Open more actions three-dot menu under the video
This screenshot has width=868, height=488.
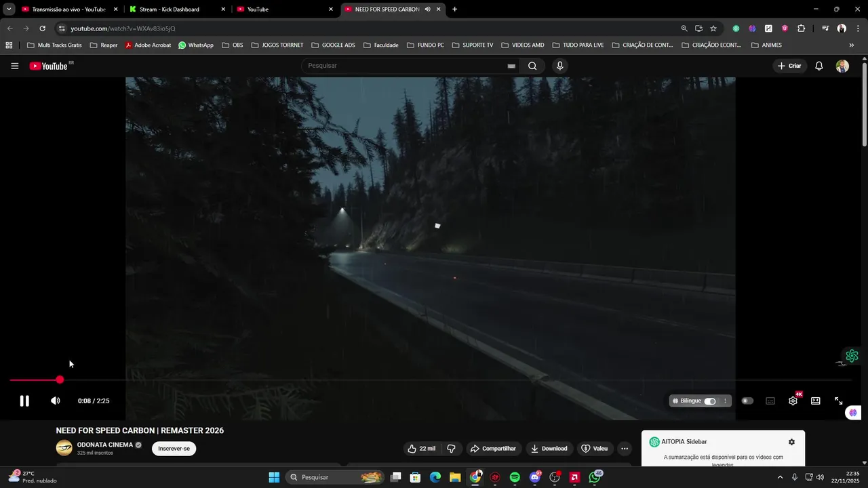click(625, 449)
